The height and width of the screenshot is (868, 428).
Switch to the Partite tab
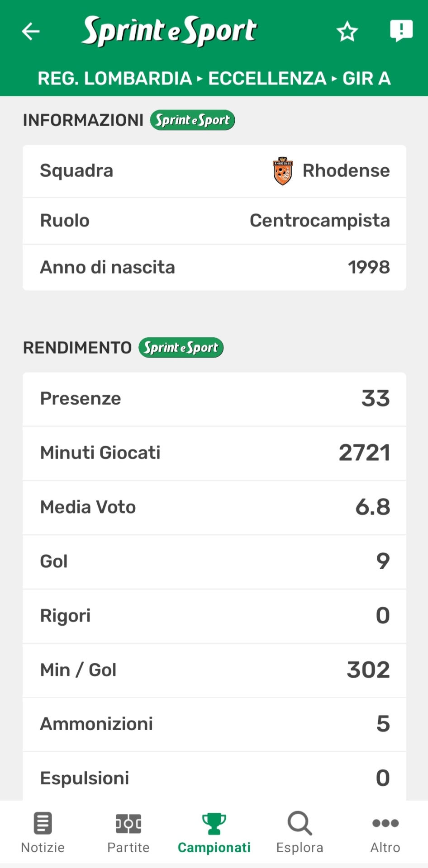tap(128, 833)
